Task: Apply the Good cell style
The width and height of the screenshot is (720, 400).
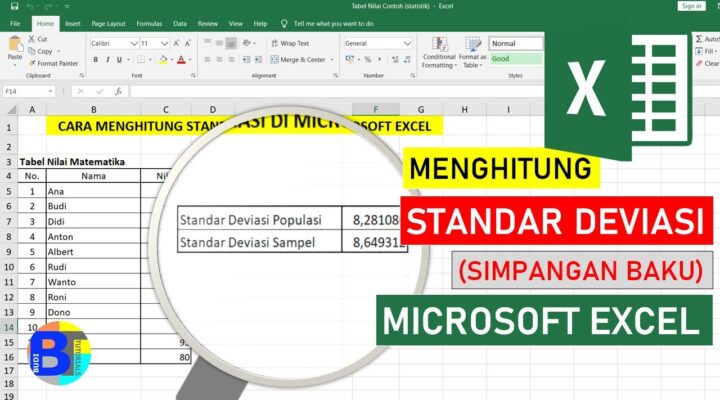Action: click(x=515, y=59)
